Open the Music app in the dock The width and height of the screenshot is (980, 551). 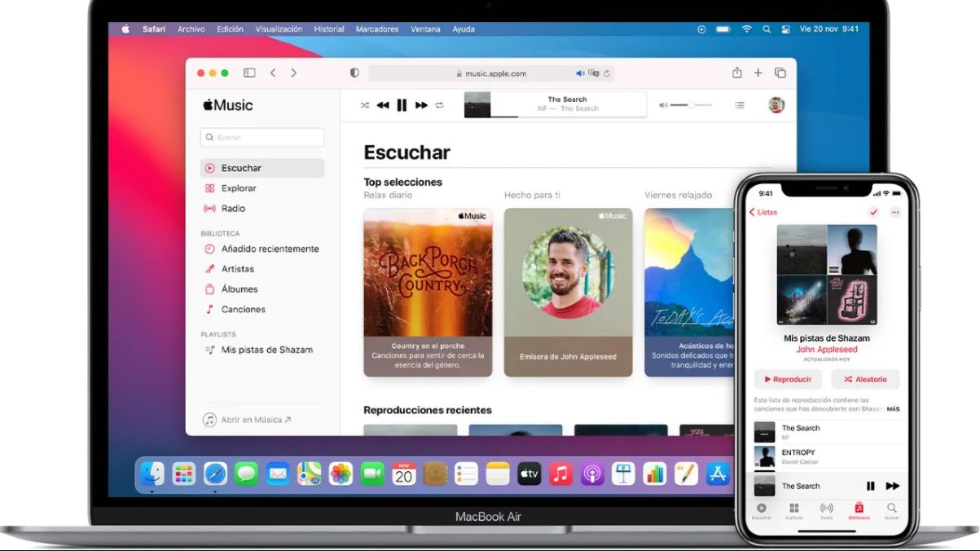(x=560, y=474)
